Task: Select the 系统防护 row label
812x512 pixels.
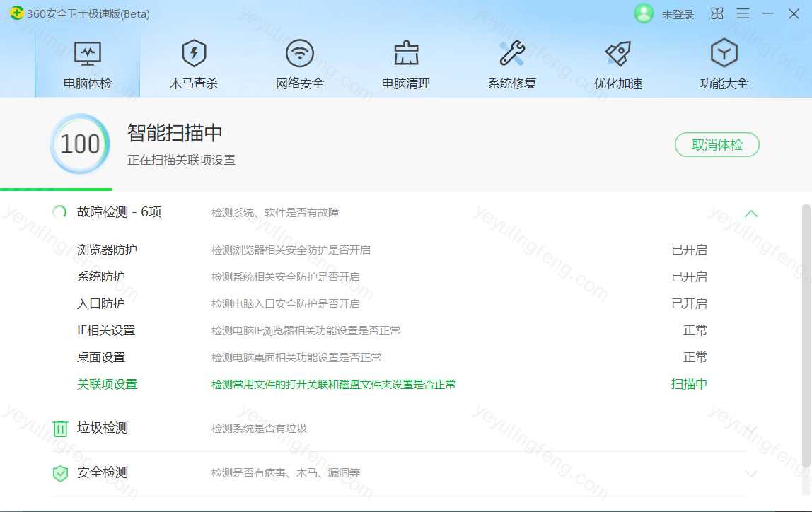Action: [x=101, y=277]
